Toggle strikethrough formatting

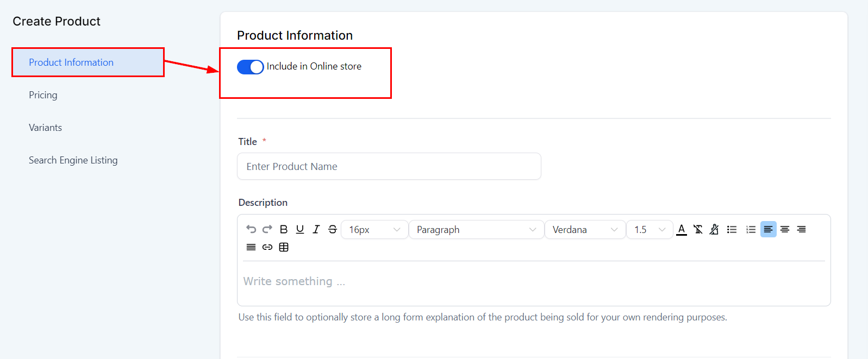pyautogui.click(x=333, y=229)
